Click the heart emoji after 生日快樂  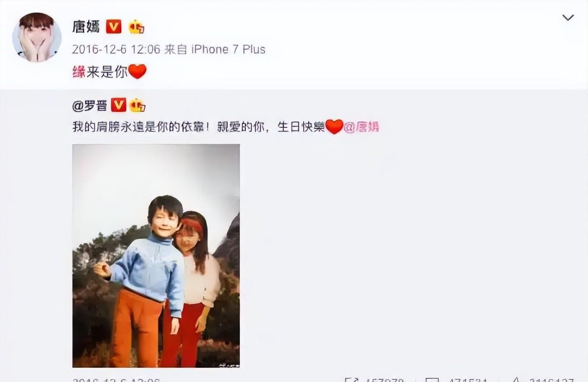tap(334, 127)
